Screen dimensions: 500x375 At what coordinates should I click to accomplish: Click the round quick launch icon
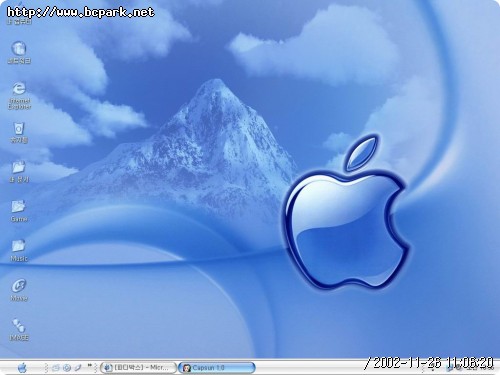coord(67,368)
